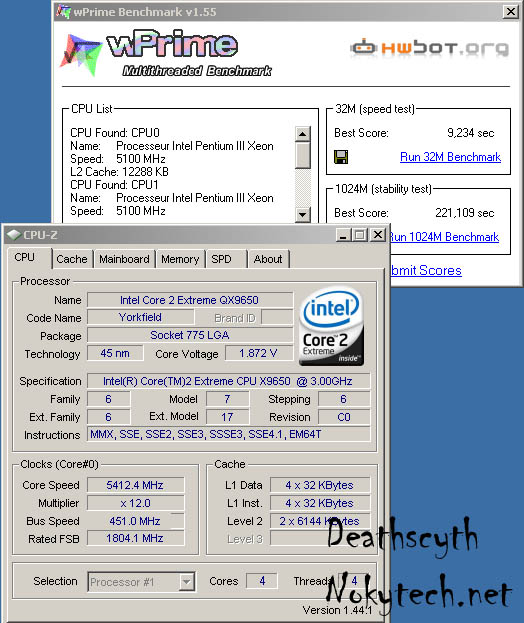Image resolution: width=524 pixels, height=623 pixels.
Task: Click the Submit Scores link
Action: pyautogui.click(x=426, y=271)
